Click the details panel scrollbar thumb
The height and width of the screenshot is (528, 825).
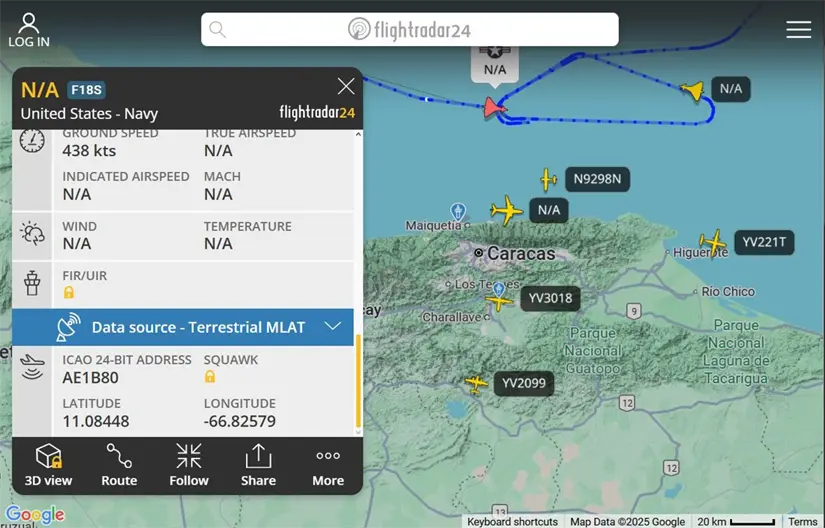pyautogui.click(x=358, y=381)
